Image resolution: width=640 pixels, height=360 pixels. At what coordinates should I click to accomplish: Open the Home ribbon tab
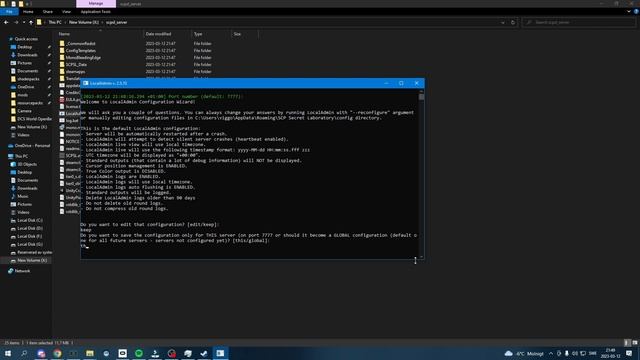coord(28,11)
